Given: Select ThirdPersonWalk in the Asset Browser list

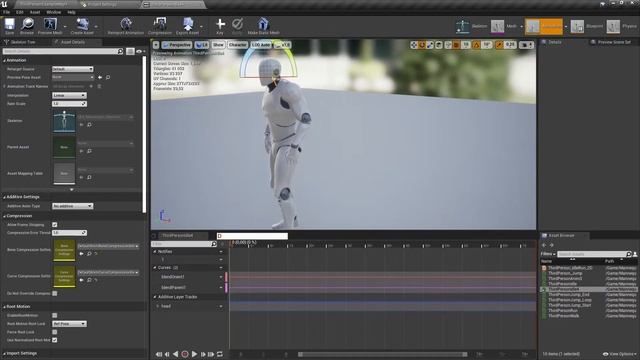Looking at the screenshot, I should pyautogui.click(x=563, y=316).
